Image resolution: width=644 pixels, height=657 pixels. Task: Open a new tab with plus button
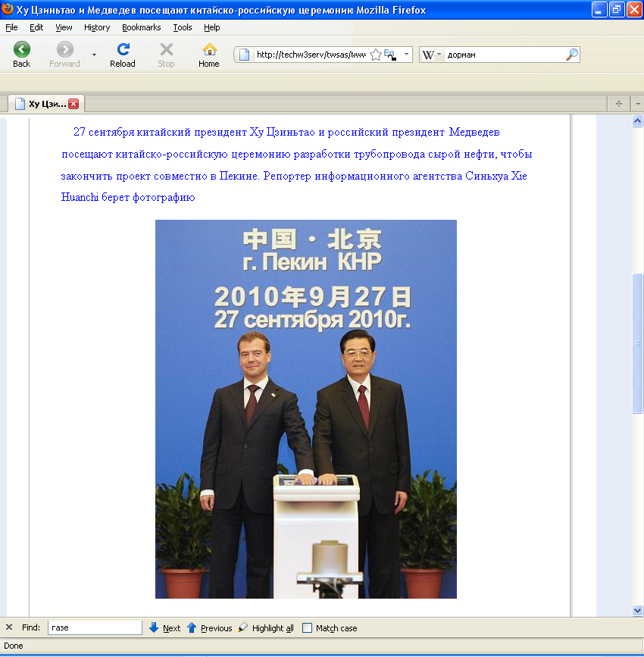tap(619, 104)
